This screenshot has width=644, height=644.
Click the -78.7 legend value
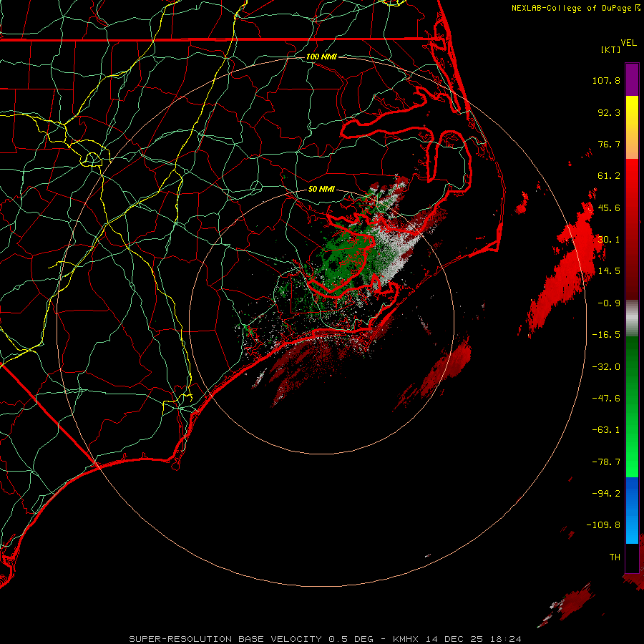point(606,462)
